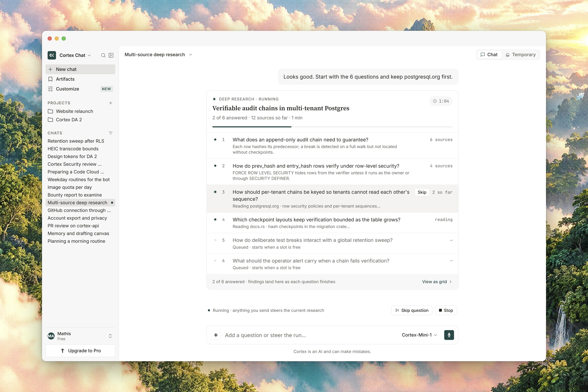
Task: Open the Website relaunch project
Action: [80, 111]
